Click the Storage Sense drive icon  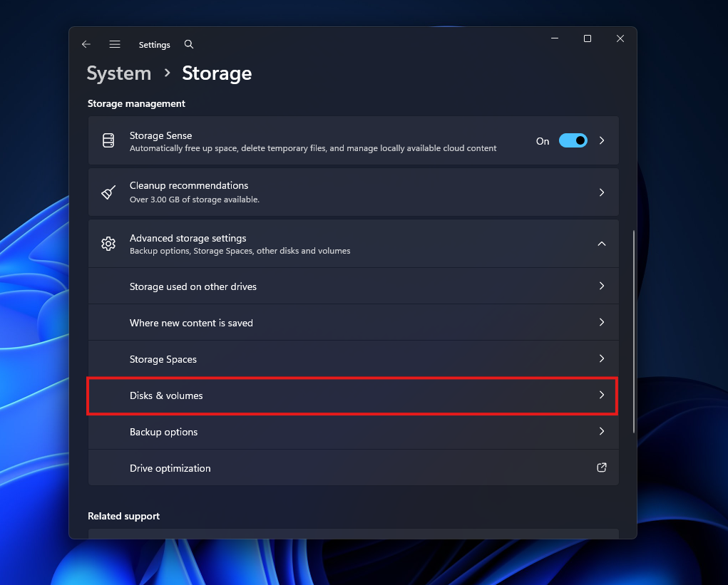[x=108, y=140]
